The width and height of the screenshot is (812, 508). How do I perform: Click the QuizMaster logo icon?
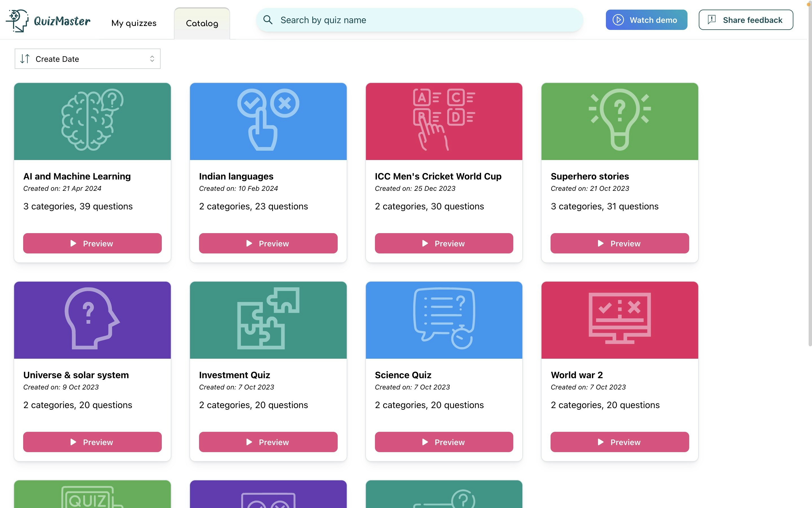pos(17,21)
